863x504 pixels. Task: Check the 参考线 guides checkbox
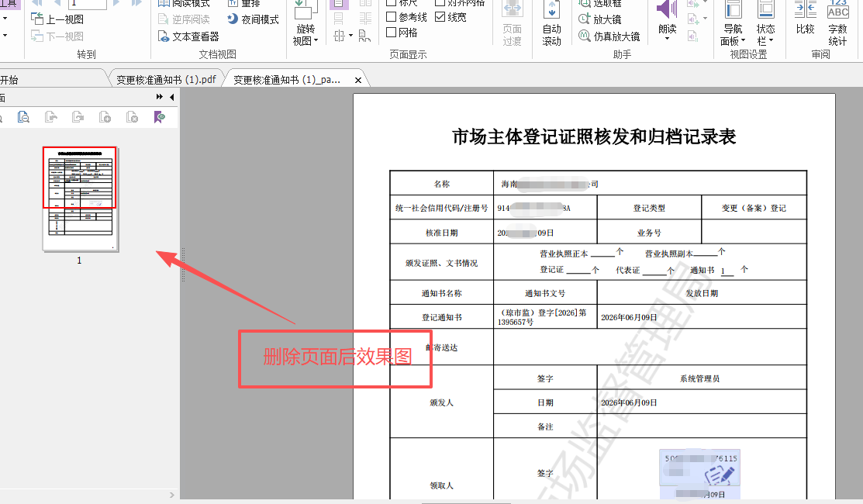point(392,16)
